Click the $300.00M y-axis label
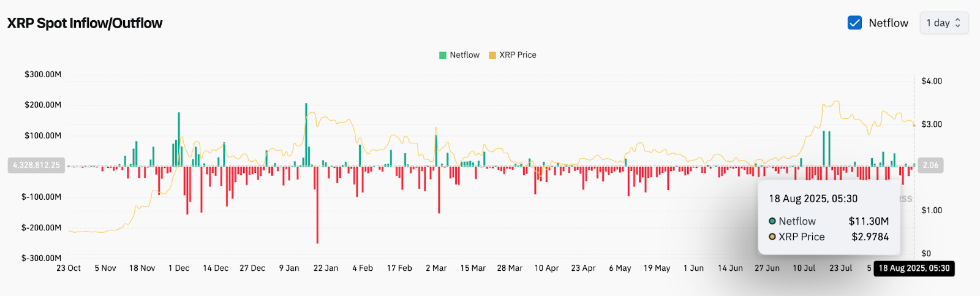 [x=43, y=74]
